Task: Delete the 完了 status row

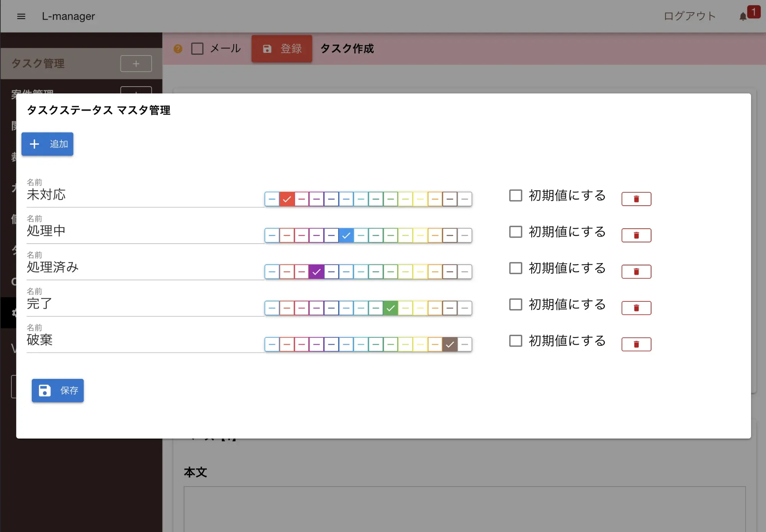Action: point(636,308)
